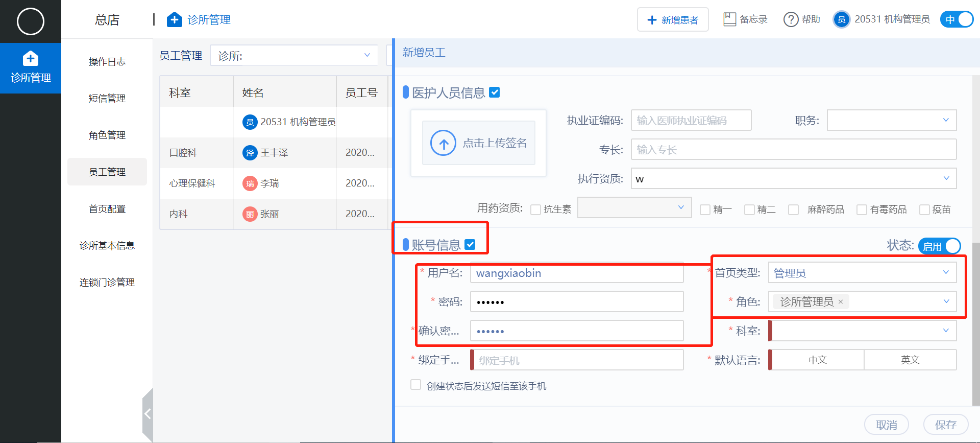The image size is (980, 443).
Task: Check the 精一 checkbox
Action: pos(705,209)
